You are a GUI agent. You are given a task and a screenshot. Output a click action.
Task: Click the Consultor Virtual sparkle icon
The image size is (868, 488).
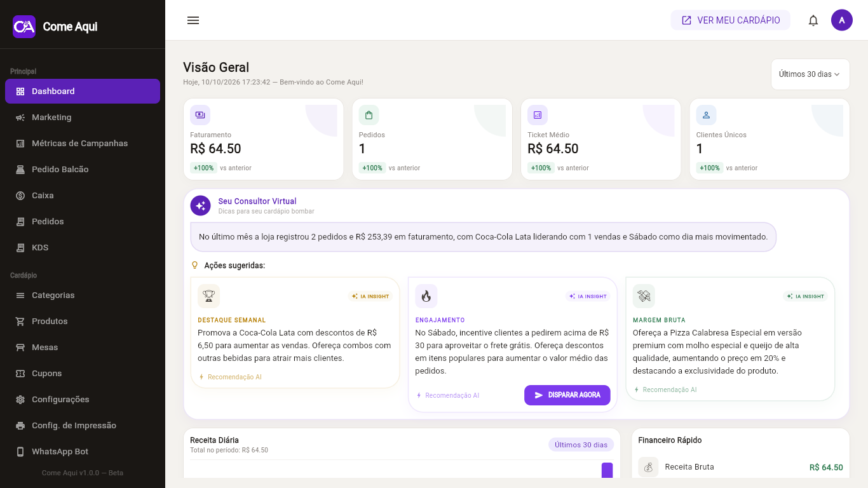[x=201, y=206]
